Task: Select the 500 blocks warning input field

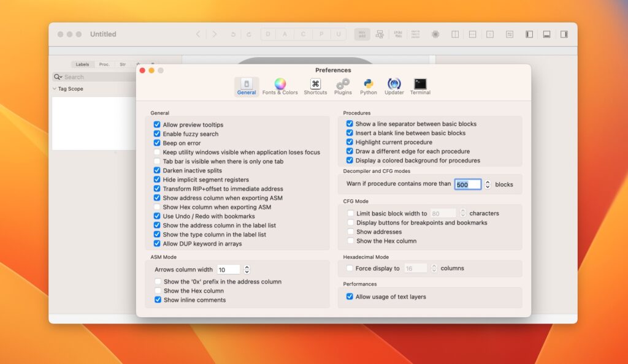Action: (x=469, y=184)
